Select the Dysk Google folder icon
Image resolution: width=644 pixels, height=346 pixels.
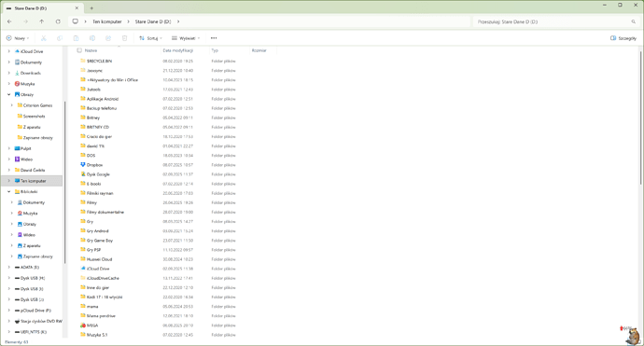pos(83,174)
